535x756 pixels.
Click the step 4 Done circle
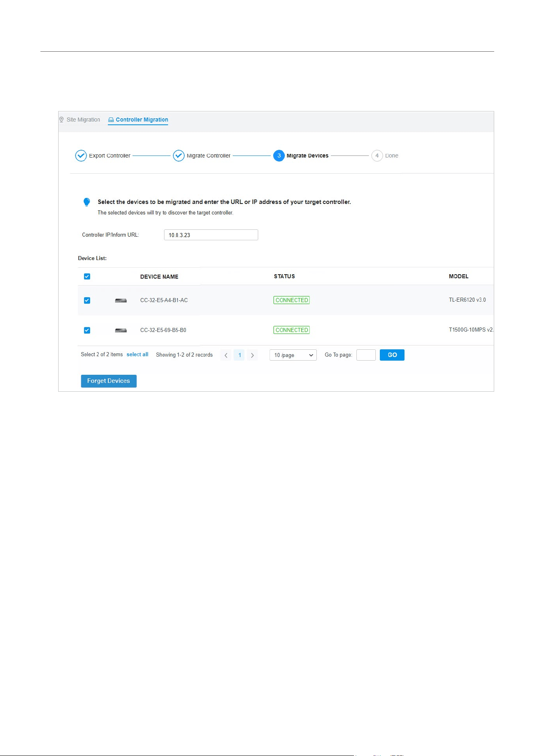pos(377,155)
